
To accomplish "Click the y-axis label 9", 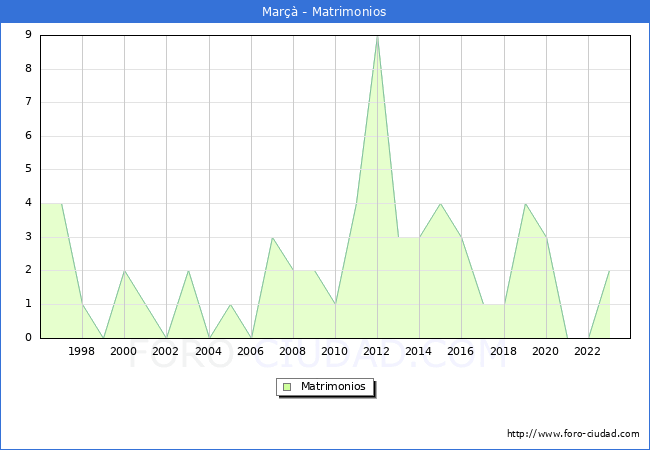I will click(x=28, y=35).
